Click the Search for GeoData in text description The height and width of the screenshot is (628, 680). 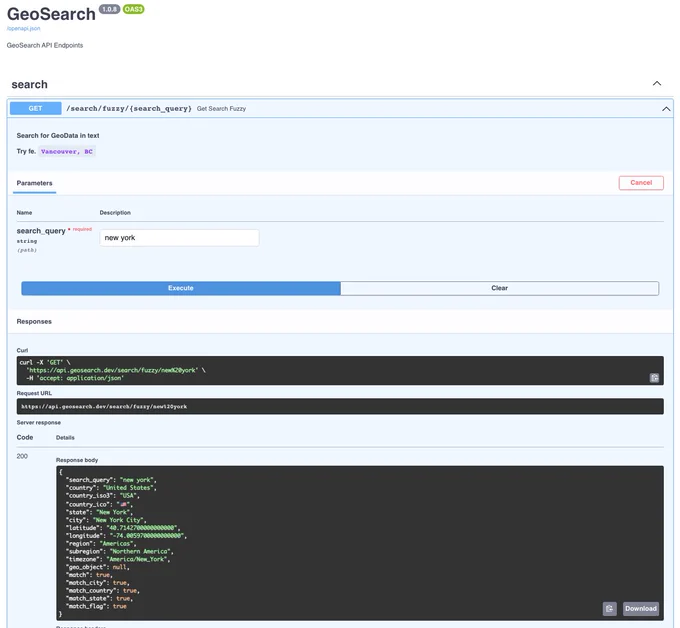tap(58, 135)
